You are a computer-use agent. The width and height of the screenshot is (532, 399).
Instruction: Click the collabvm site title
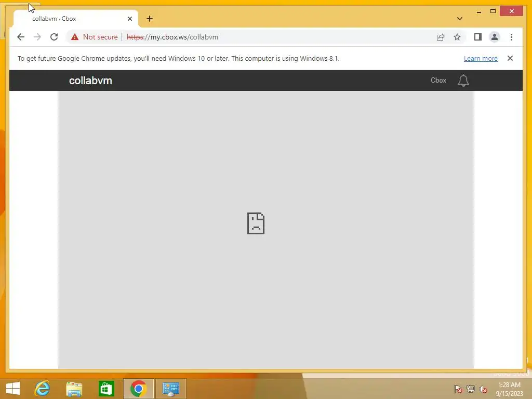(x=90, y=81)
